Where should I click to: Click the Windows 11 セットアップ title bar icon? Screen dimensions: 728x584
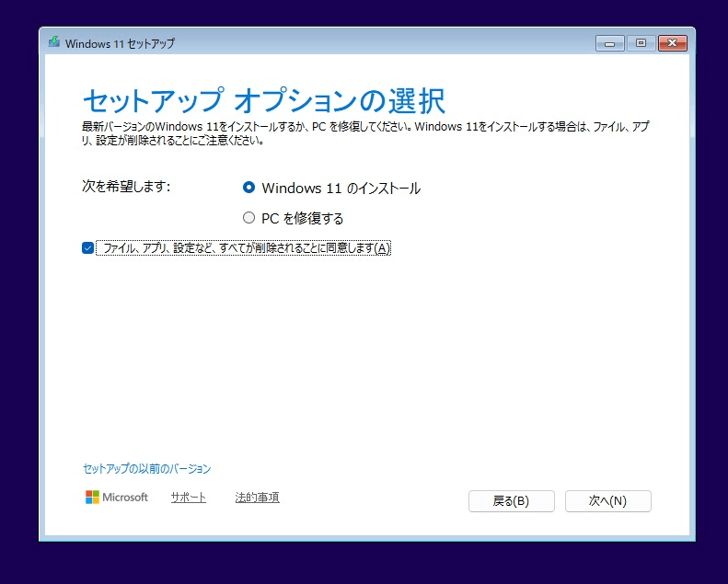54,42
